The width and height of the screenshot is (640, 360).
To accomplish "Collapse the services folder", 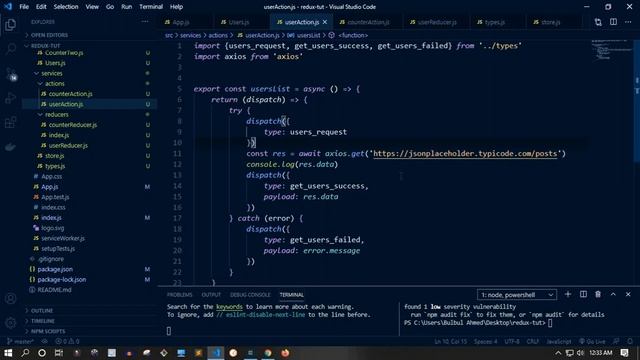I will 52,73.
